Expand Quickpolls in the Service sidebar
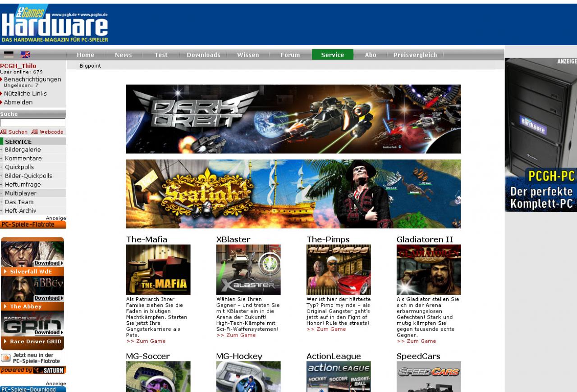The width and height of the screenshot is (577, 392). pos(19,167)
